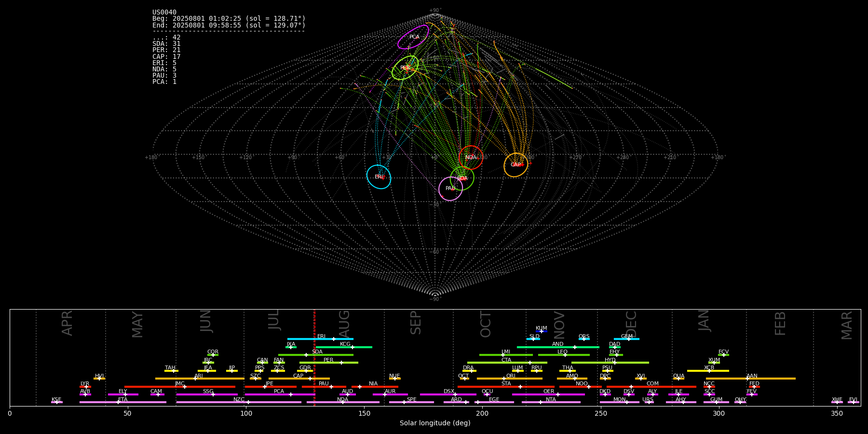The height and width of the screenshot is (434, 868).
Task: Select the KSE bar at the timeline start
Action: click(56, 402)
